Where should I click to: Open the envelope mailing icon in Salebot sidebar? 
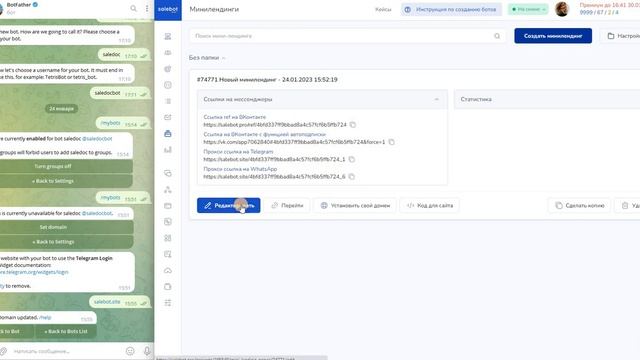point(168,117)
